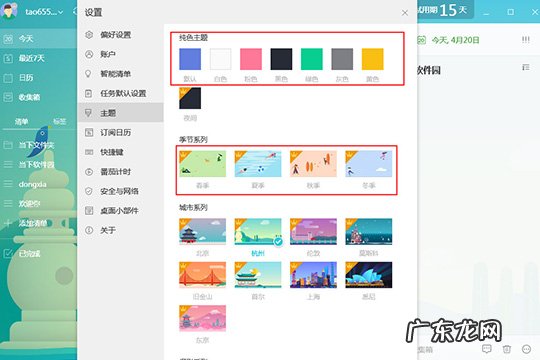Select the 莫斯科 Moscow city theme
Viewport: 540px width, 360px height.
click(368, 232)
